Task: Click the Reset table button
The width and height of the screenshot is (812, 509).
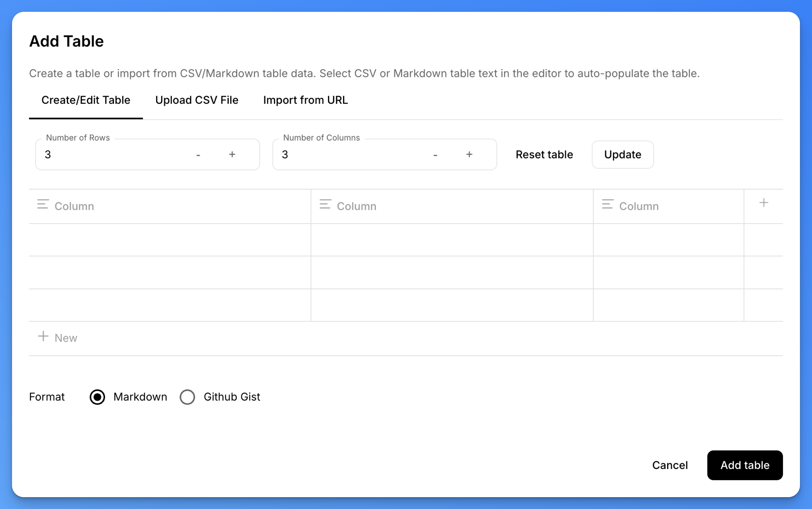Action: coord(544,155)
